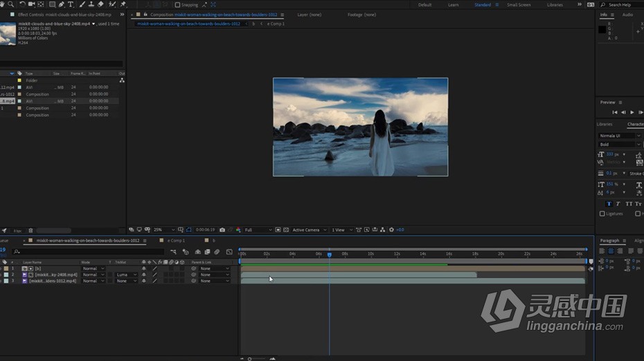Open the 1 View layout dropdown
Screen dimensions: 644x361
tap(341, 230)
